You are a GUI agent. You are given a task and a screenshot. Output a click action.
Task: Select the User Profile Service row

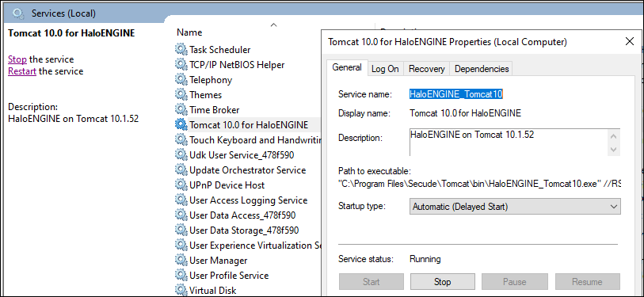coord(248,276)
